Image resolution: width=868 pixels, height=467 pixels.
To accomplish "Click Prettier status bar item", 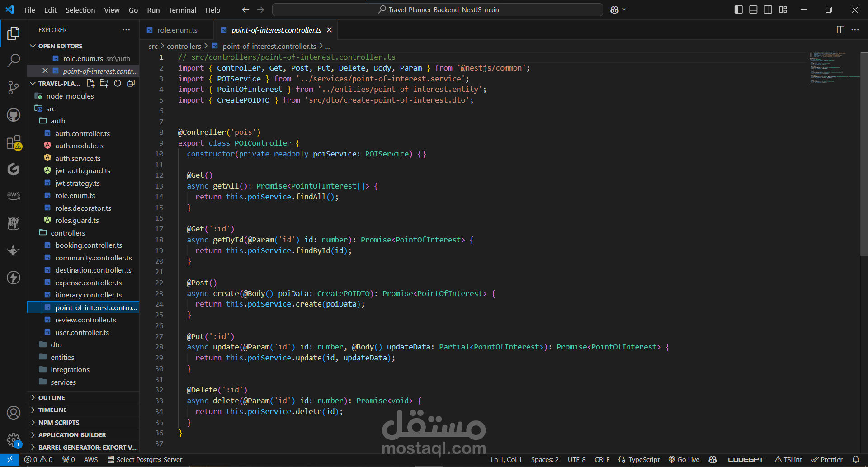I will (x=827, y=459).
